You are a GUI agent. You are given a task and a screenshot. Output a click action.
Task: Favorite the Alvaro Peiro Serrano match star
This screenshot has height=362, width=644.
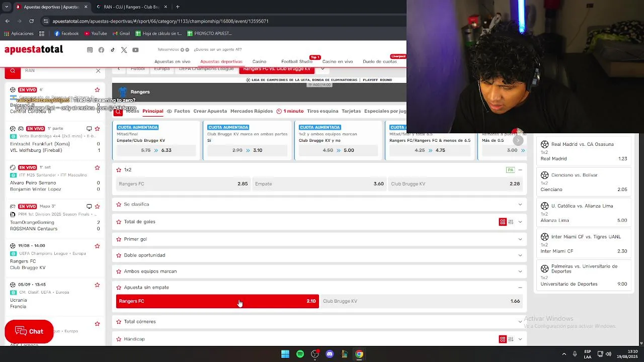(x=97, y=167)
